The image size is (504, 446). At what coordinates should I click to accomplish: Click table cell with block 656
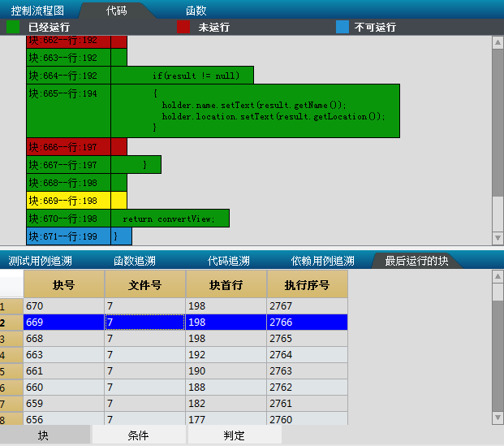tap(64, 418)
